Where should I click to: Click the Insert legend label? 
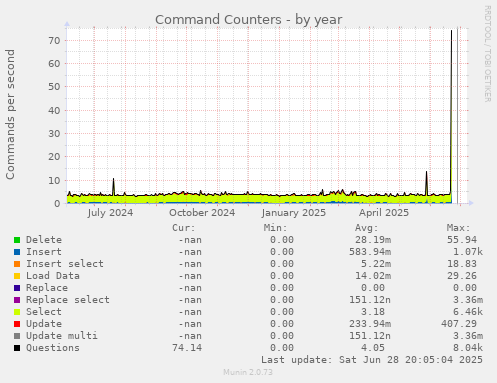[x=44, y=252]
